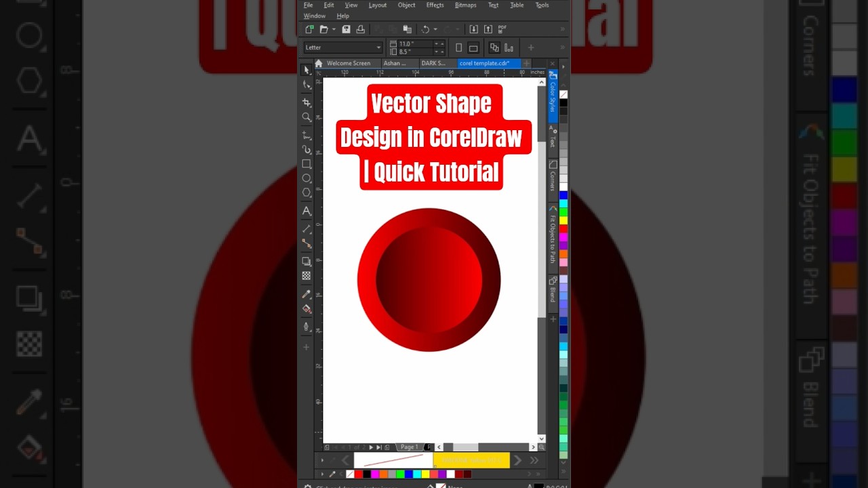Add a new document tab with plus
This screenshot has height=488, width=868.
[527, 63]
